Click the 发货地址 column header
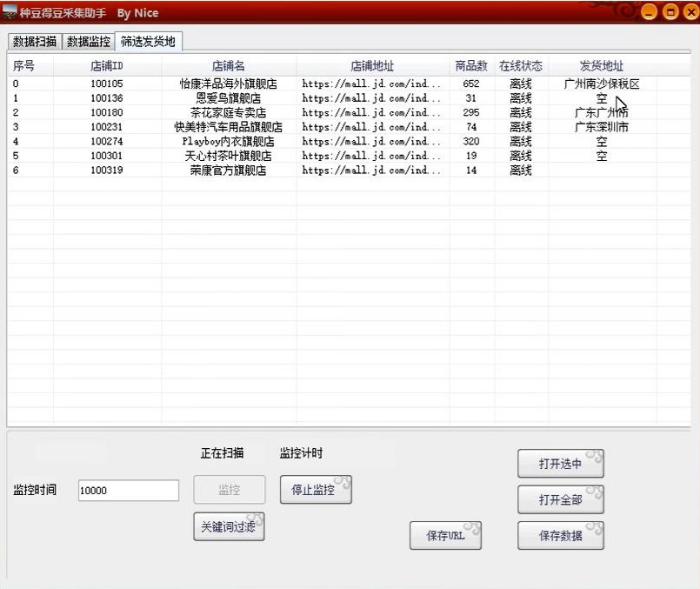 pyautogui.click(x=597, y=65)
